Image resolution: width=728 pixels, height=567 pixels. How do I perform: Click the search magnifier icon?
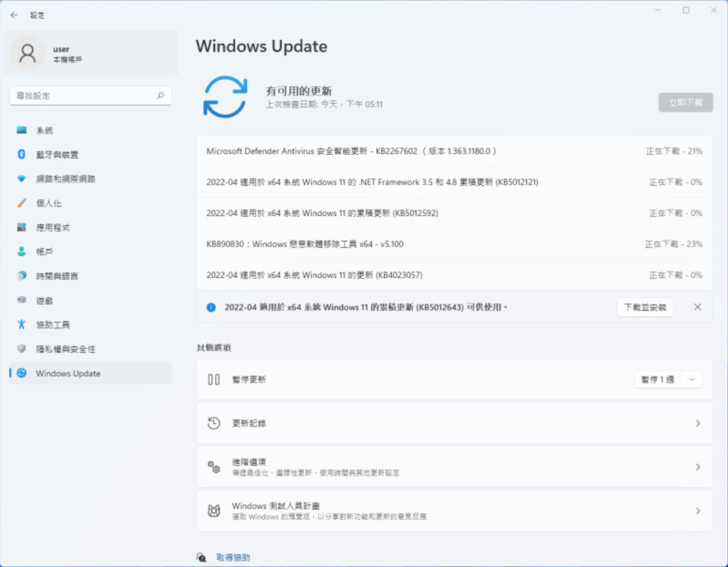tap(160, 95)
